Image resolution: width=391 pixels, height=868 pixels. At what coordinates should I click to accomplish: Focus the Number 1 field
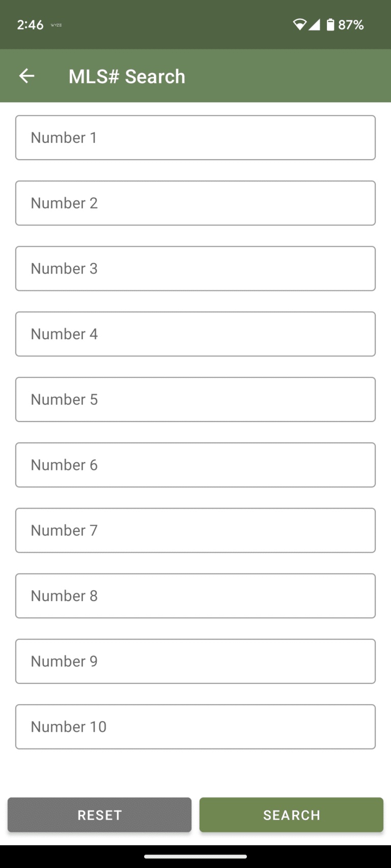click(x=195, y=138)
